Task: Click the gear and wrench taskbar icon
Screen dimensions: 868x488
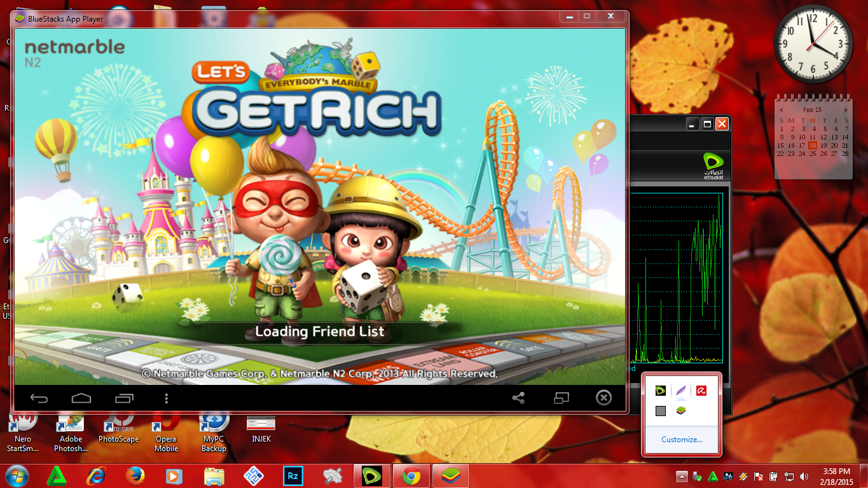Action: (333, 475)
